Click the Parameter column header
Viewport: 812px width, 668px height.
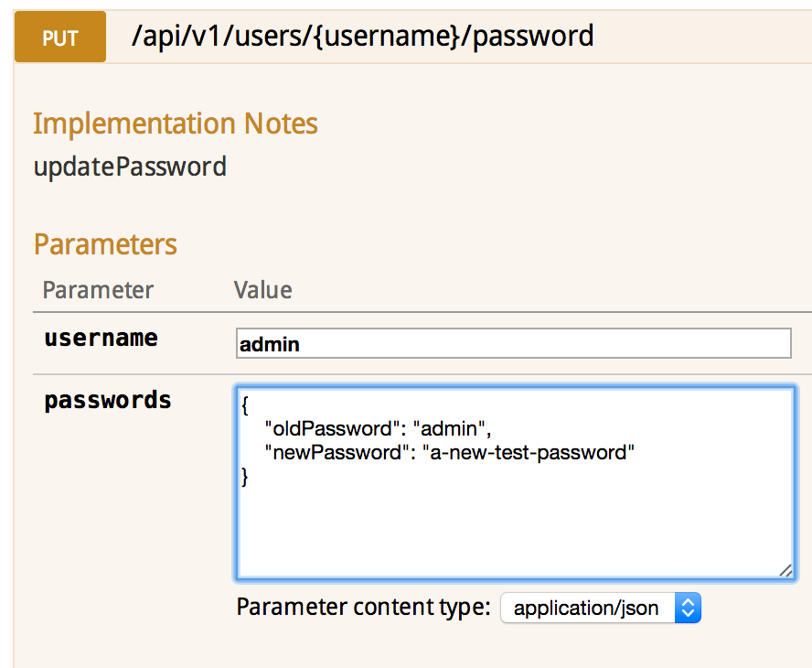pos(98,290)
